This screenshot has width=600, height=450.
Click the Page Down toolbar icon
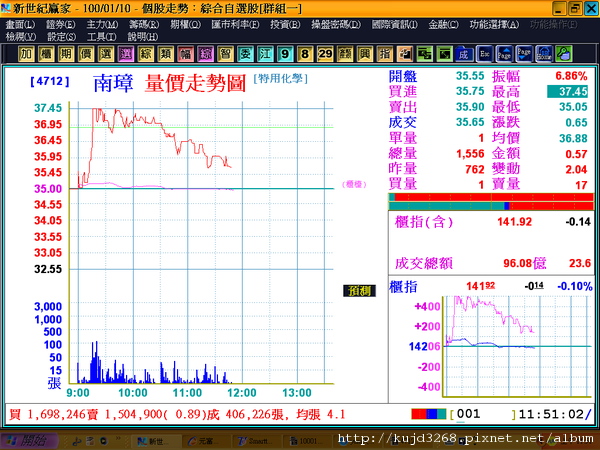point(524,54)
